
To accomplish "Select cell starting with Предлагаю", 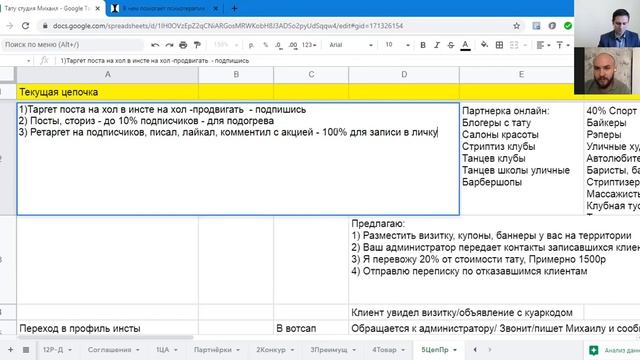I will pyautogui.click(x=495, y=260).
